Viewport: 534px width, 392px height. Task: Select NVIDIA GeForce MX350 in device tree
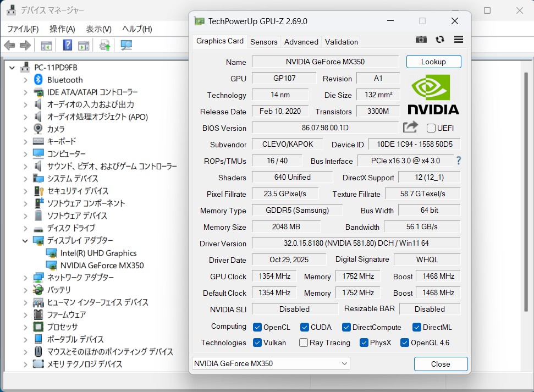[102, 266]
